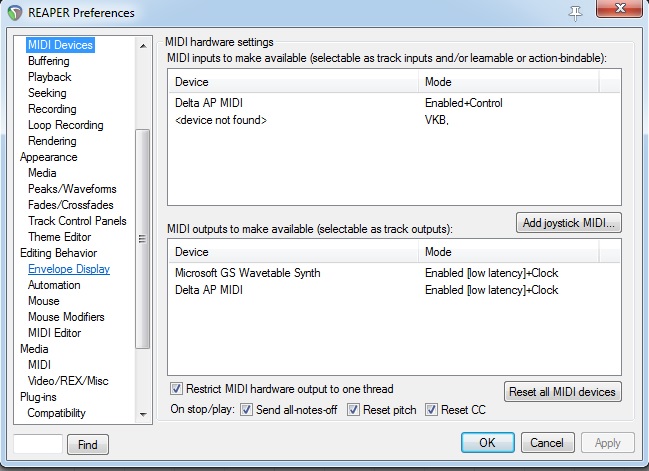Open Compatibility preferences
649x471 pixels.
click(x=57, y=413)
